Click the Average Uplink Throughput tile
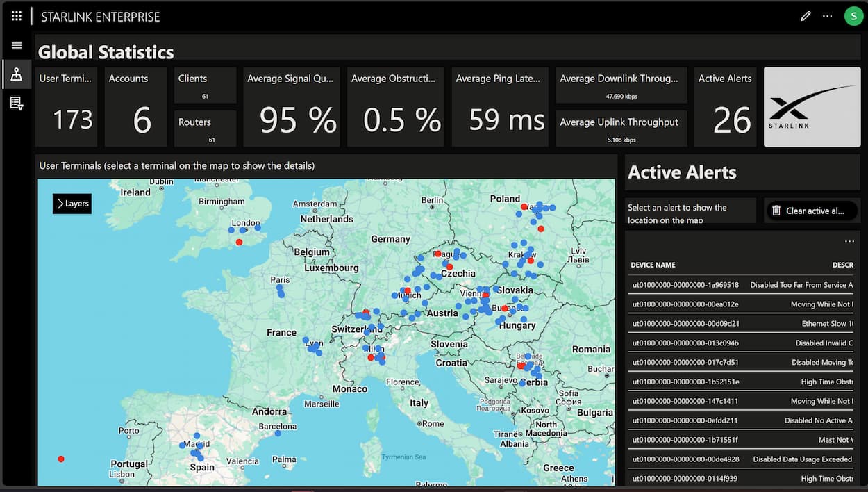Viewport: 868px width, 492px height. pos(621,129)
